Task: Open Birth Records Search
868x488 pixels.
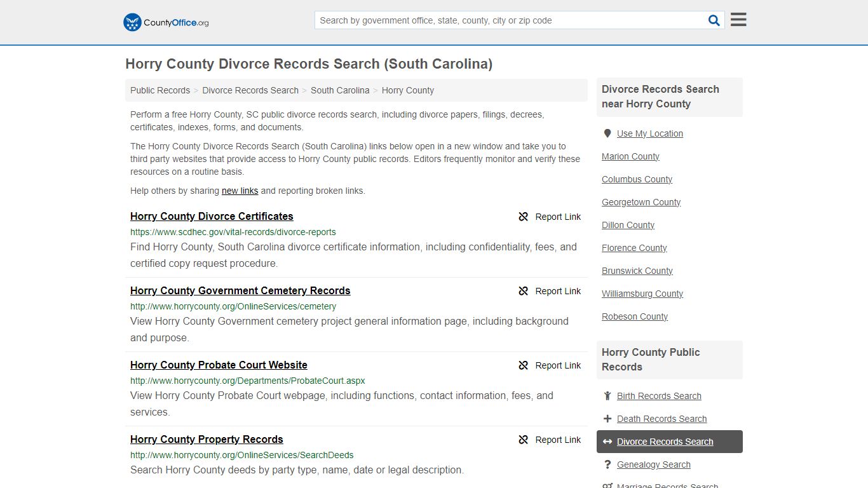Action: (x=659, y=396)
